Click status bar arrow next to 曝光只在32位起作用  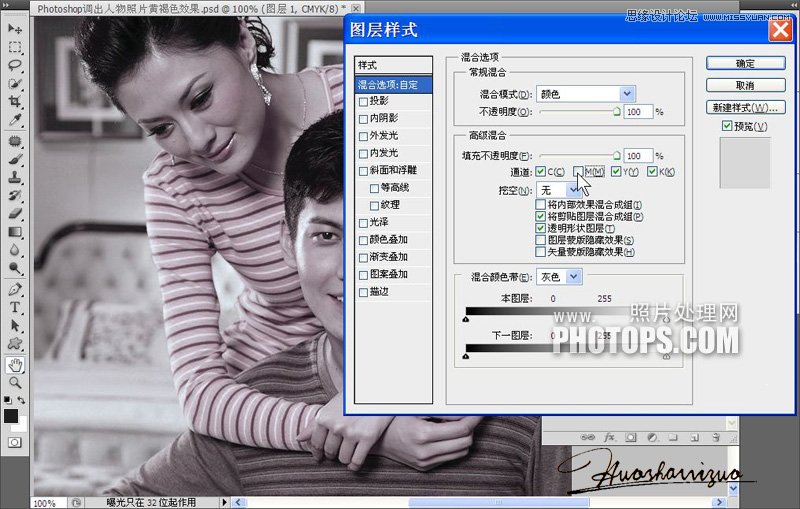tap(224, 502)
